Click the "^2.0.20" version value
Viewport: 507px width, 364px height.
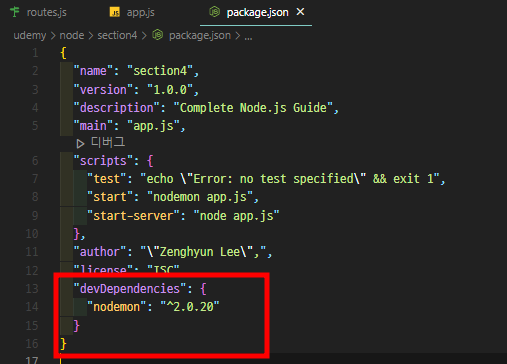click(x=190, y=307)
